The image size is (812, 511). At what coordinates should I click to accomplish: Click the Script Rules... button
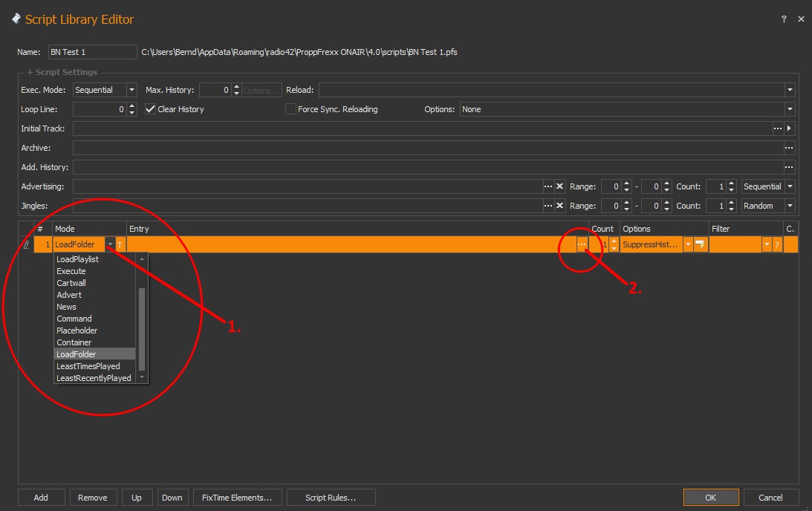(331, 498)
